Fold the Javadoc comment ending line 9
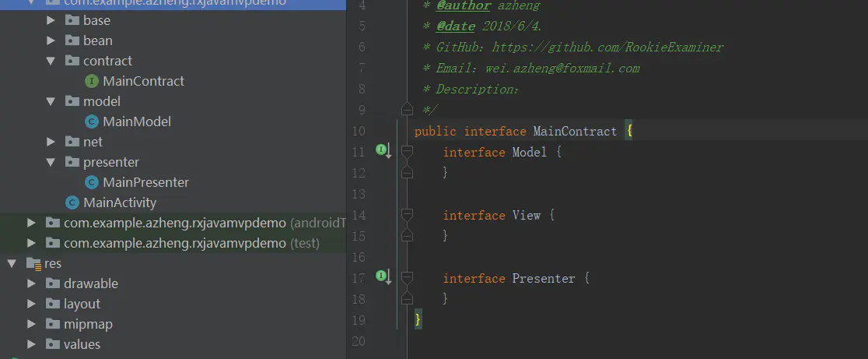868x359 pixels. 407,109
